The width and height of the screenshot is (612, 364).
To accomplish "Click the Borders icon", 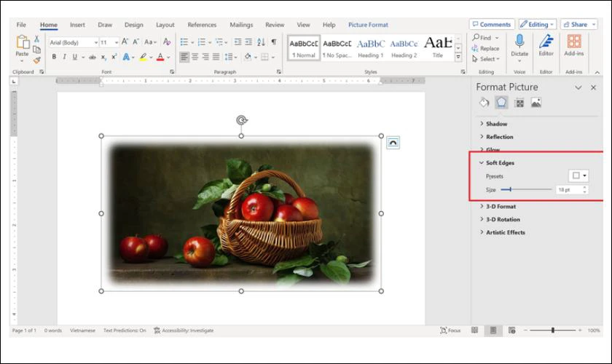I will 264,58.
